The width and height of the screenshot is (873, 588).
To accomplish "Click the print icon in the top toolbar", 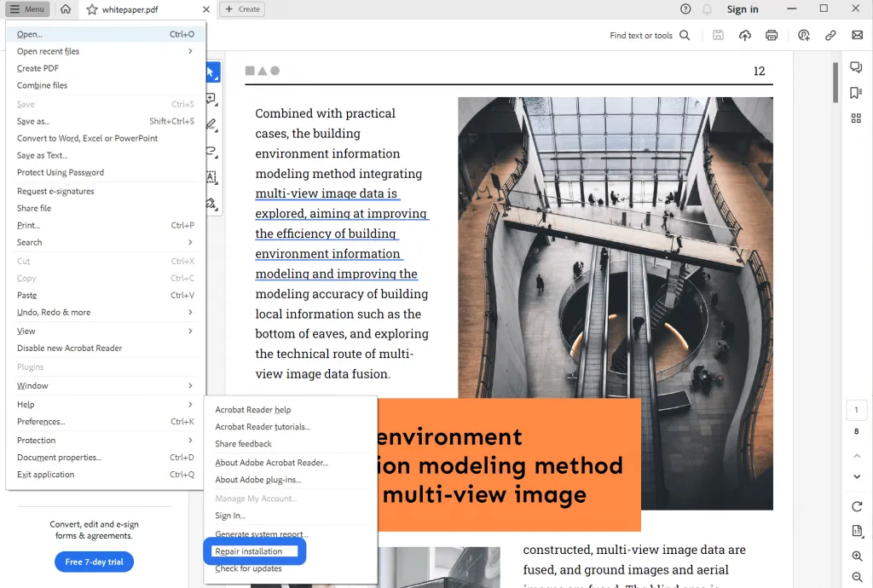I will (772, 35).
